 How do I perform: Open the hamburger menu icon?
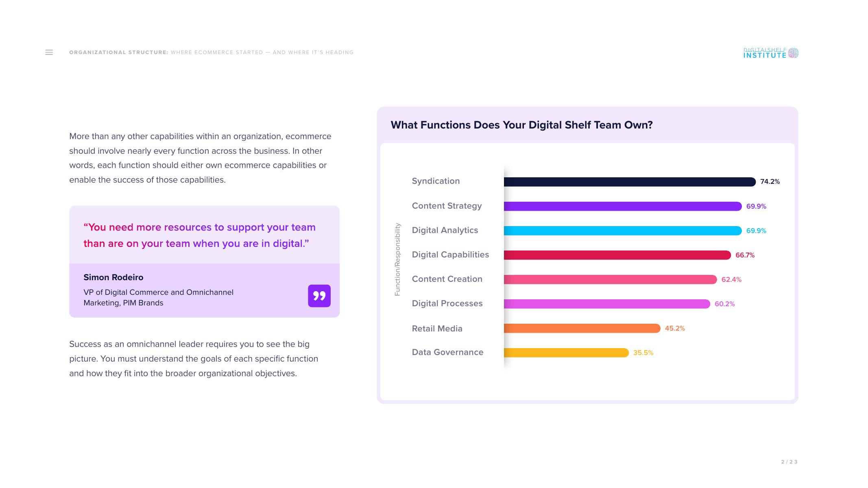49,52
